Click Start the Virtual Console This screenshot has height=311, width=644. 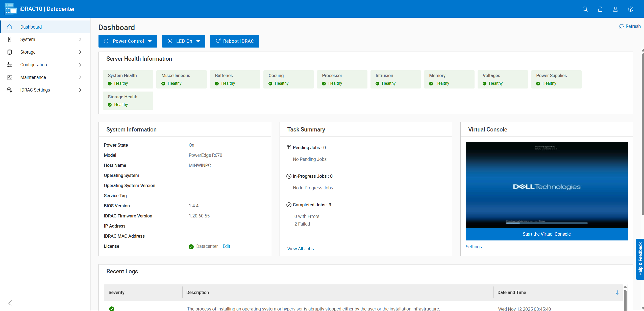pyautogui.click(x=546, y=234)
